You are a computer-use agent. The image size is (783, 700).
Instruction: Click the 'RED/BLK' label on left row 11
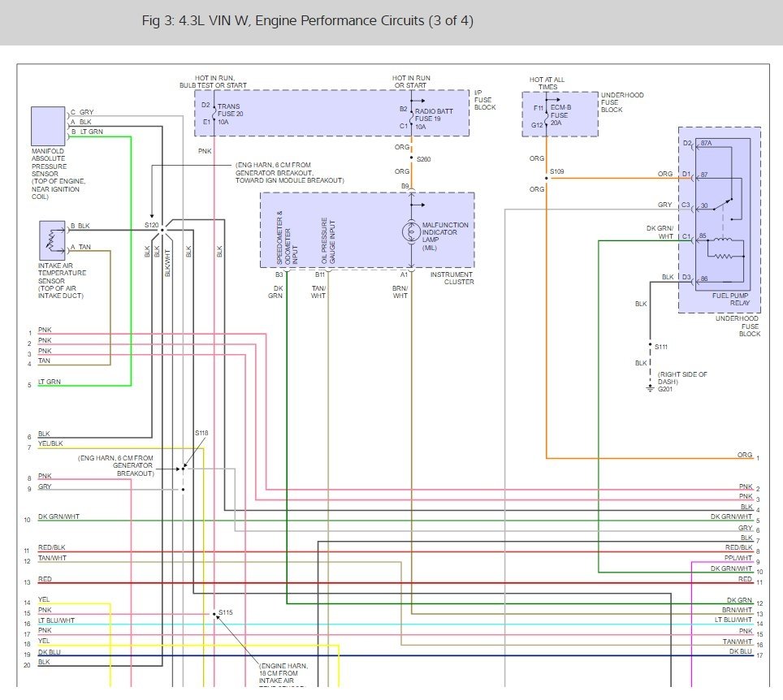pyautogui.click(x=51, y=547)
